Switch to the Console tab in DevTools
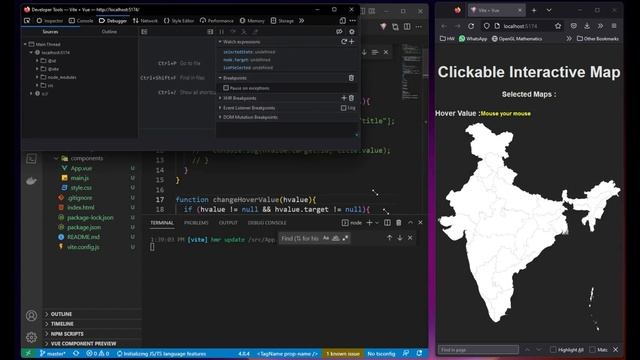 81,20
